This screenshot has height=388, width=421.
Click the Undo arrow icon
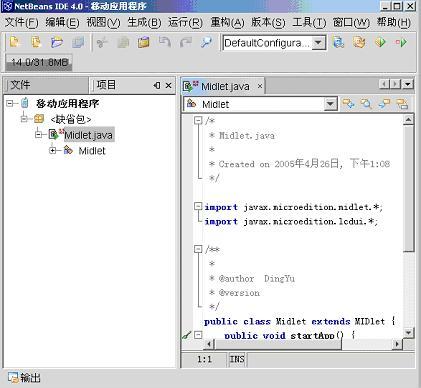click(x=165, y=42)
